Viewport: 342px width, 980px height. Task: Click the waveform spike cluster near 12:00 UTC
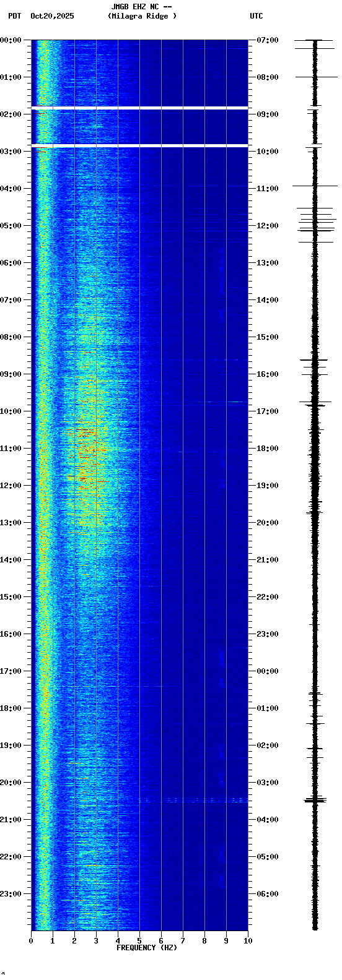(316, 225)
